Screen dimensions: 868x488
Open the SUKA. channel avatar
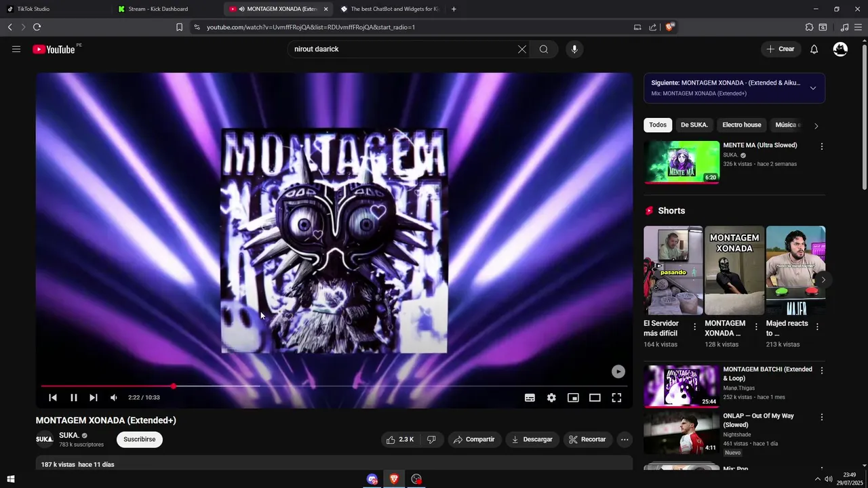(x=45, y=439)
